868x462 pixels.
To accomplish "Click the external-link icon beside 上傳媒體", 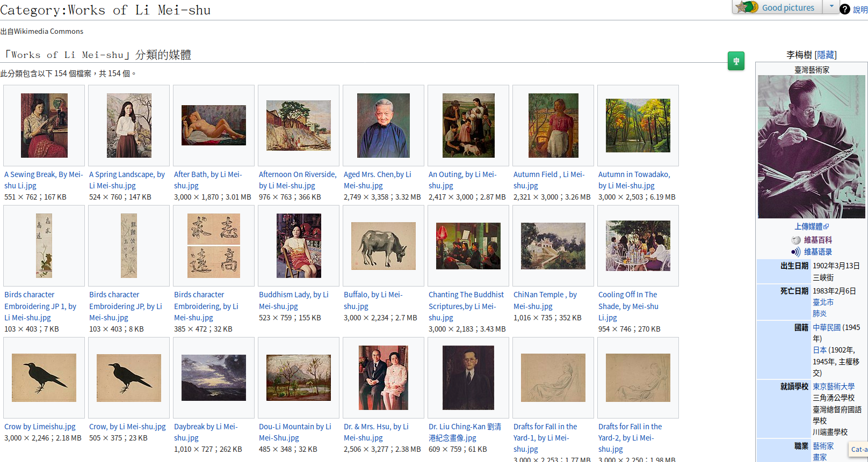I will 826,226.
